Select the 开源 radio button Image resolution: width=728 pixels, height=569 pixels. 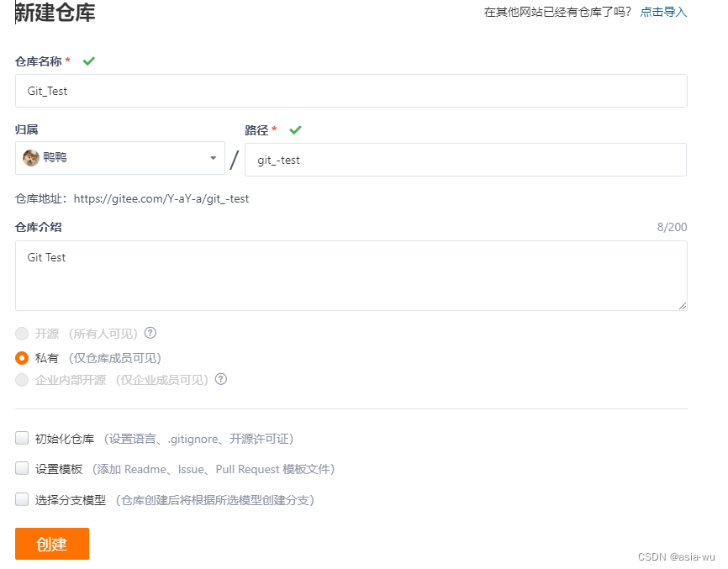22,334
